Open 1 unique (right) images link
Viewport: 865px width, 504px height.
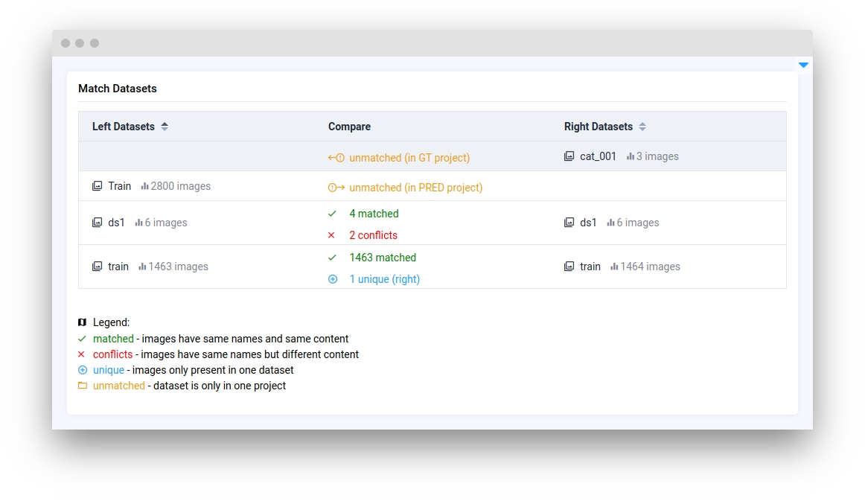pyautogui.click(x=384, y=279)
